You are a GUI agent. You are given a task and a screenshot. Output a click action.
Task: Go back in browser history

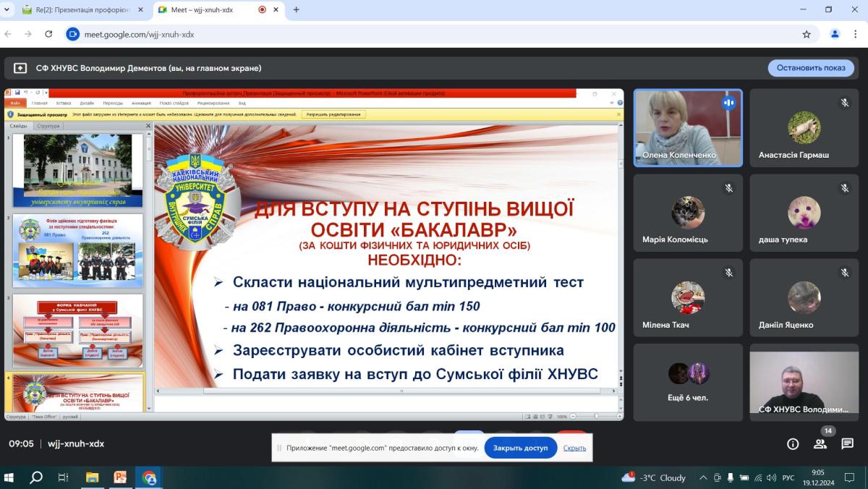pyautogui.click(x=9, y=34)
